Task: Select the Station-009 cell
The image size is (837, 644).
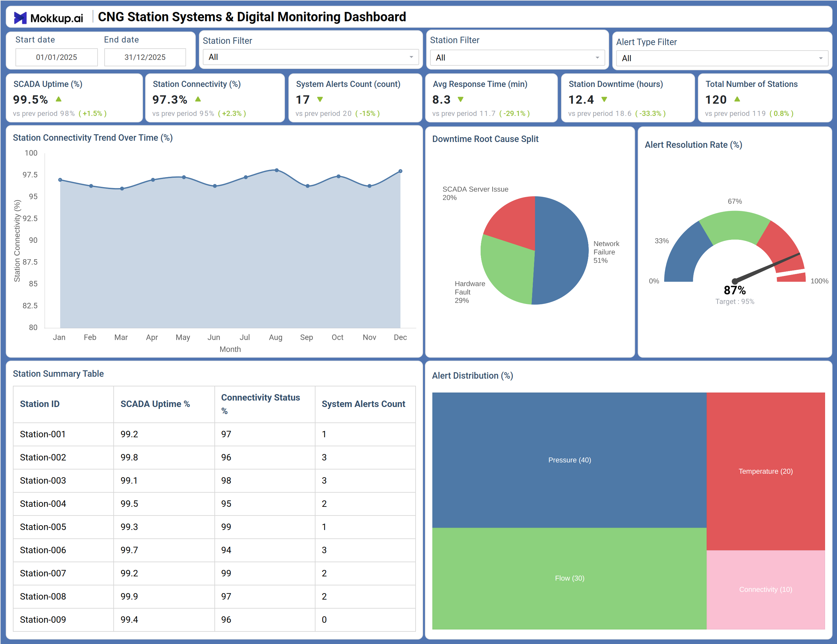Action: click(x=63, y=620)
